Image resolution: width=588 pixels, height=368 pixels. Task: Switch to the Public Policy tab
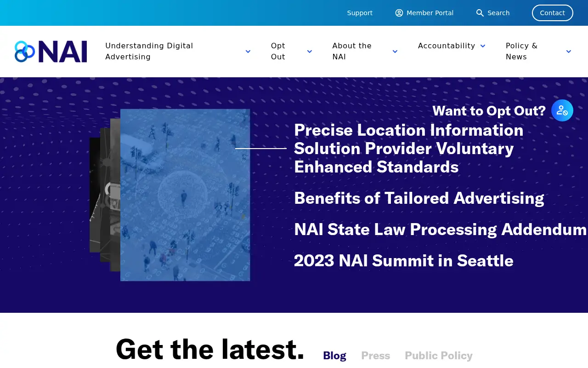pyautogui.click(x=439, y=356)
